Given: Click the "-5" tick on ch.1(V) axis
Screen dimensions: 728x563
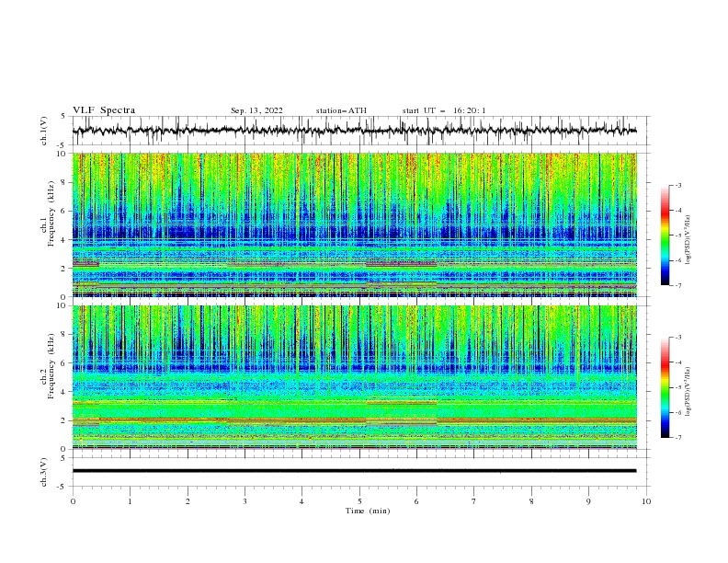Looking at the screenshot, I should pos(63,144).
